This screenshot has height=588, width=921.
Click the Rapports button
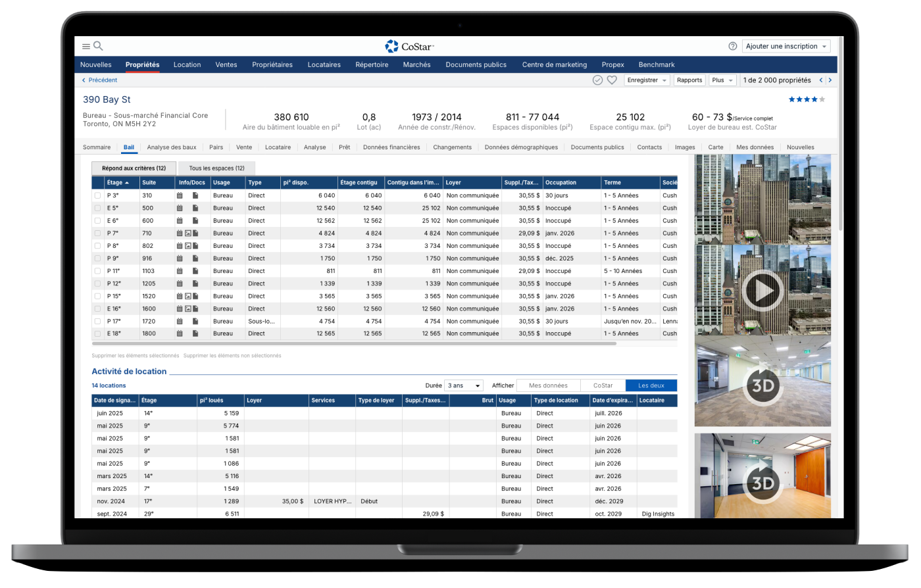coord(689,80)
